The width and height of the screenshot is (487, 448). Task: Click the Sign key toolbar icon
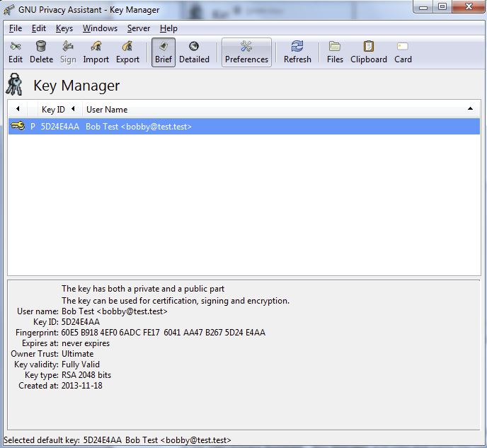[68, 52]
